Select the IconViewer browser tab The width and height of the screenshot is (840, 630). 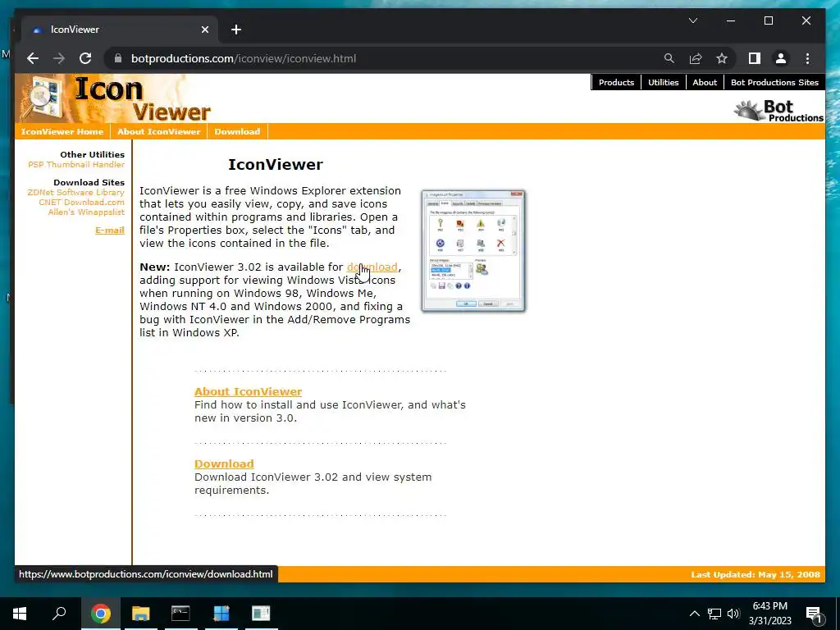coord(119,30)
